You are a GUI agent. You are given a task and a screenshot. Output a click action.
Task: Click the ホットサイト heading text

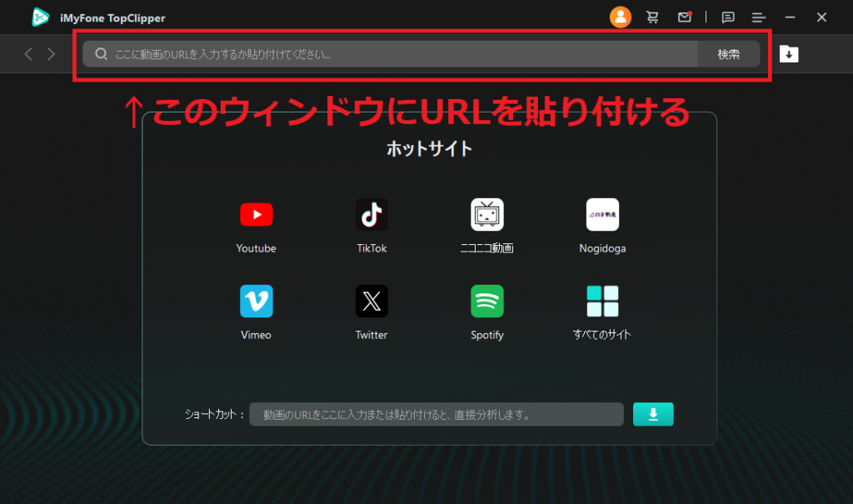click(x=429, y=148)
